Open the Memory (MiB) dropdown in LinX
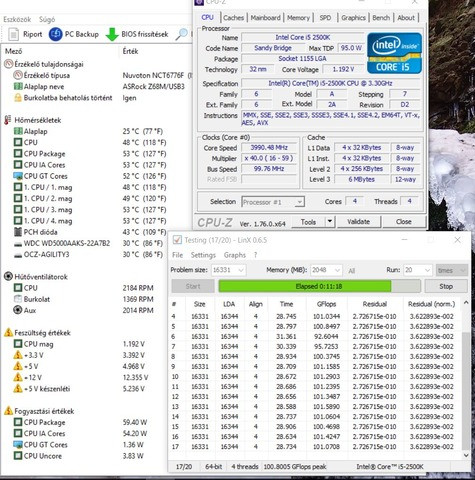The width and height of the screenshot is (475, 480). [326, 270]
